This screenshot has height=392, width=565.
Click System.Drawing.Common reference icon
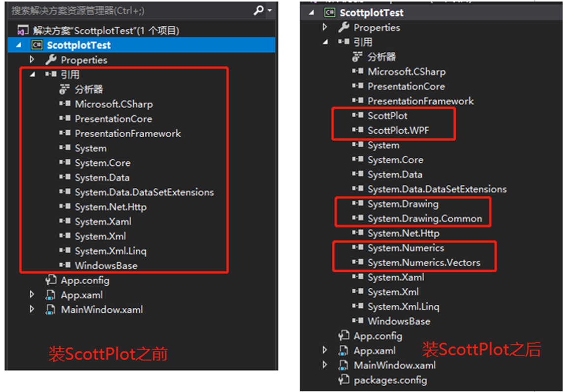pyautogui.click(x=357, y=218)
